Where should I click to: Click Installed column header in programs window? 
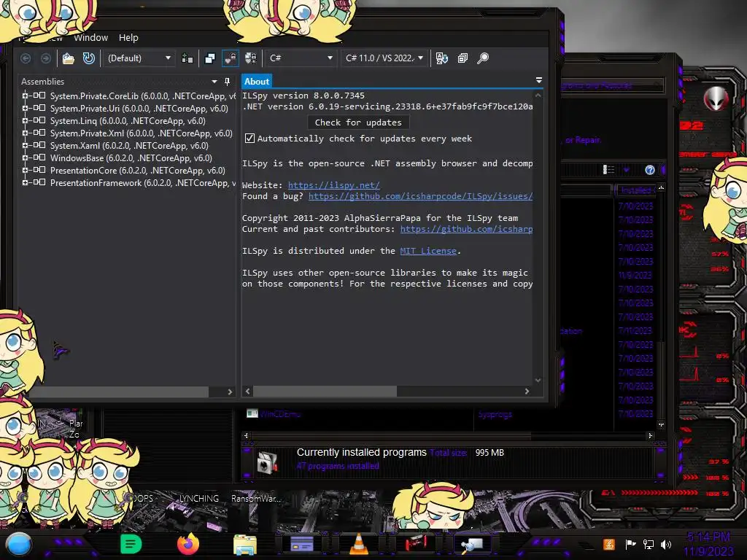(x=635, y=190)
